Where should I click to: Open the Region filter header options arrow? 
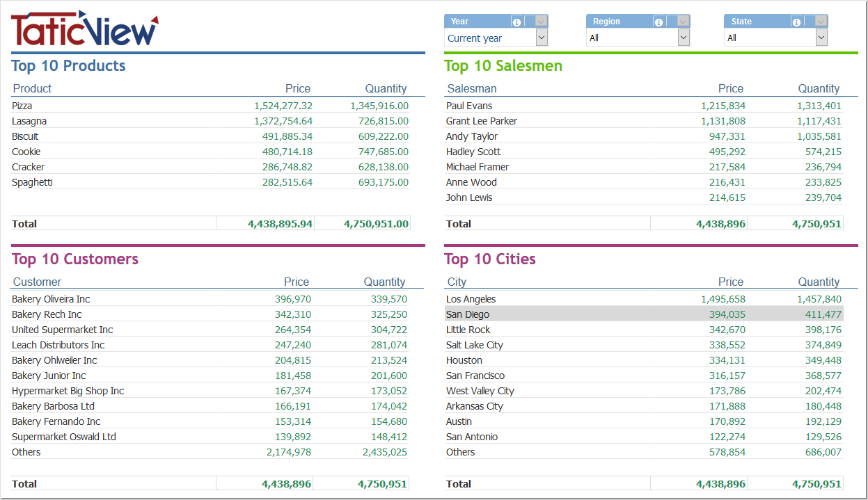click(683, 22)
